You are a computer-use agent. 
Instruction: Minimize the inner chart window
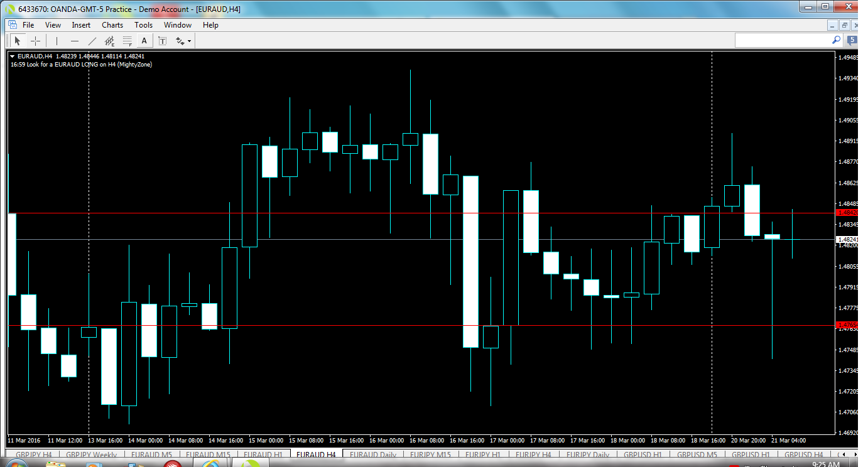(833, 25)
